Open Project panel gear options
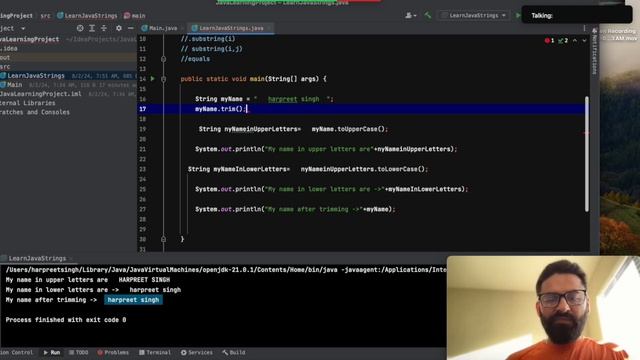Screen dimensions: 640x360 (119, 28)
